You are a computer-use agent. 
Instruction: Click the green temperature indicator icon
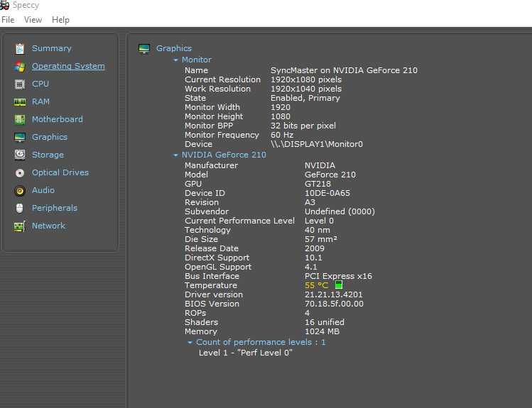(x=339, y=285)
